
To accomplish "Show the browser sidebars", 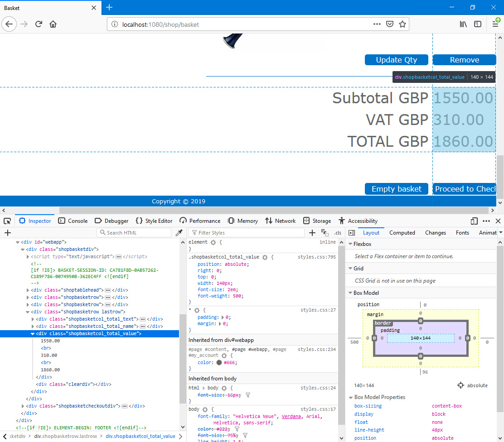I will click(478, 24).
